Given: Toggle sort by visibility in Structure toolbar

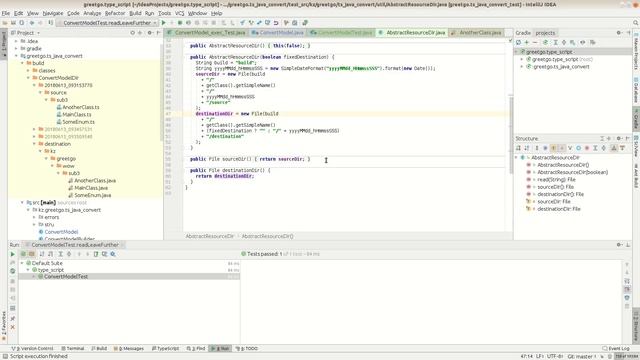Looking at the screenshot, I should click(518, 148).
